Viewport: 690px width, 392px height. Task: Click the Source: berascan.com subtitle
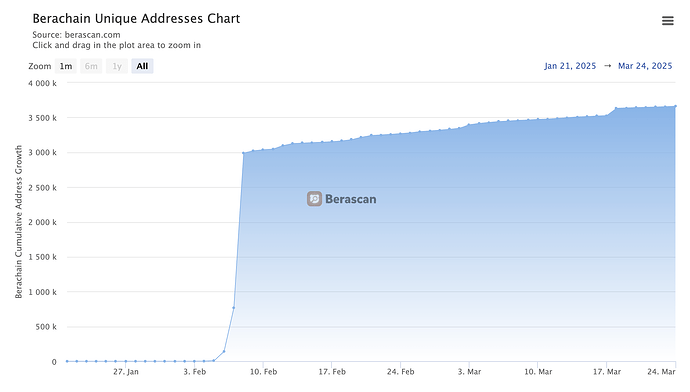pyautogui.click(x=76, y=35)
